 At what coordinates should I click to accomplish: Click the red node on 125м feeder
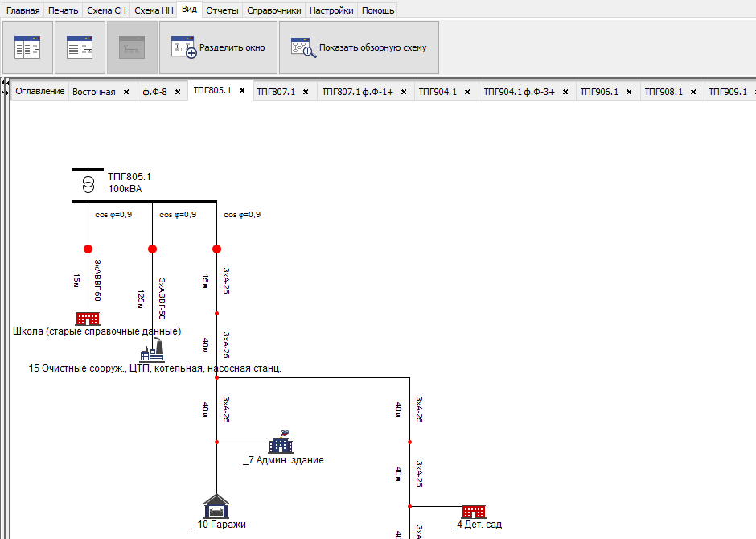coord(152,249)
